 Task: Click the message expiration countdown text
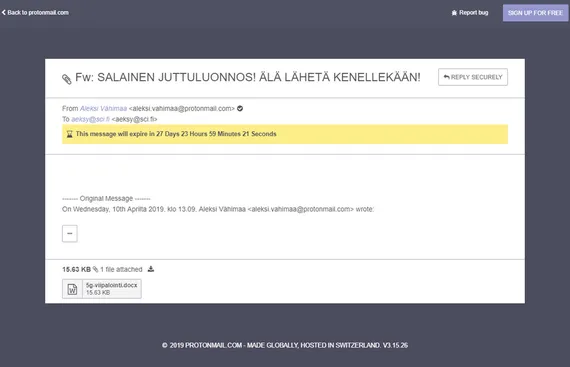point(176,134)
